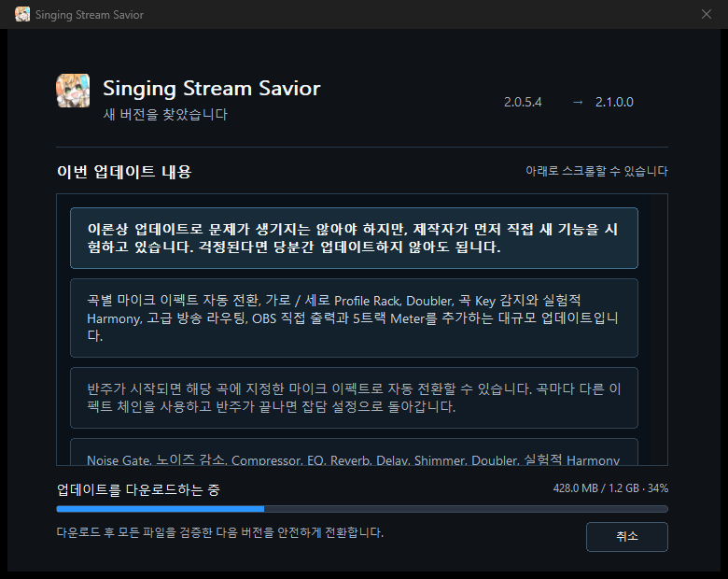
Task: Click the '새 버전을 찾았습니다' subtitle
Action: (165, 114)
